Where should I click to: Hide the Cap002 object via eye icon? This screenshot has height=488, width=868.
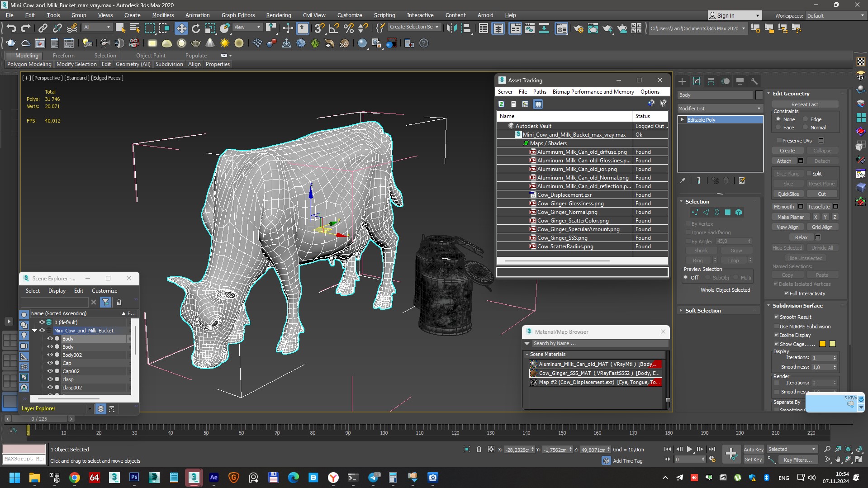tap(50, 371)
